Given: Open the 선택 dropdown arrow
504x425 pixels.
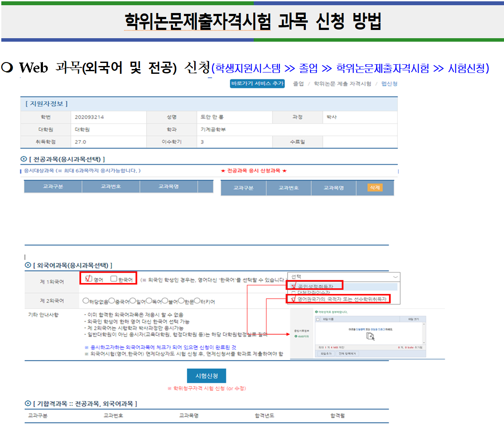Looking at the screenshot, I should pos(394,277).
